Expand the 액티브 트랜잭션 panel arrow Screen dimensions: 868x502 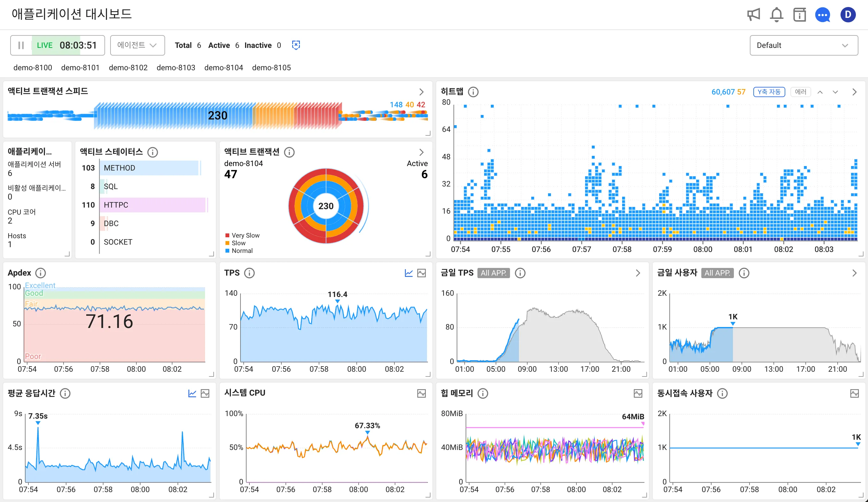tap(421, 152)
